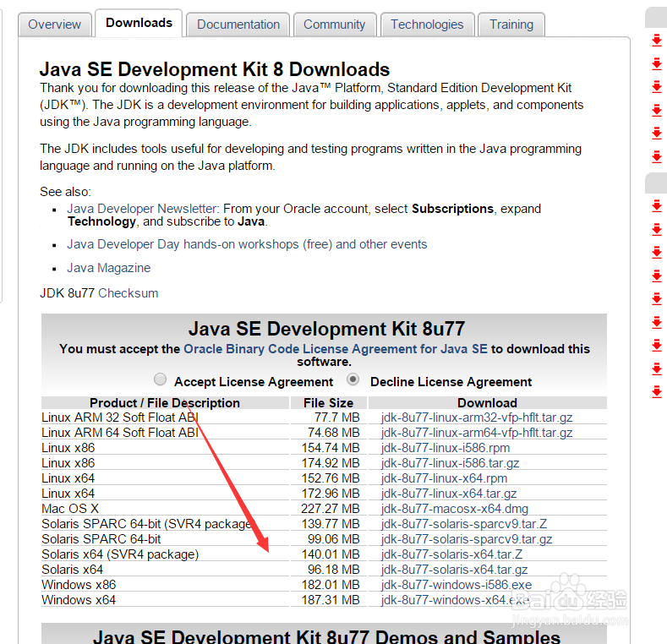Select Decline License Agreement radio button
The height and width of the screenshot is (644, 667).
(353, 379)
